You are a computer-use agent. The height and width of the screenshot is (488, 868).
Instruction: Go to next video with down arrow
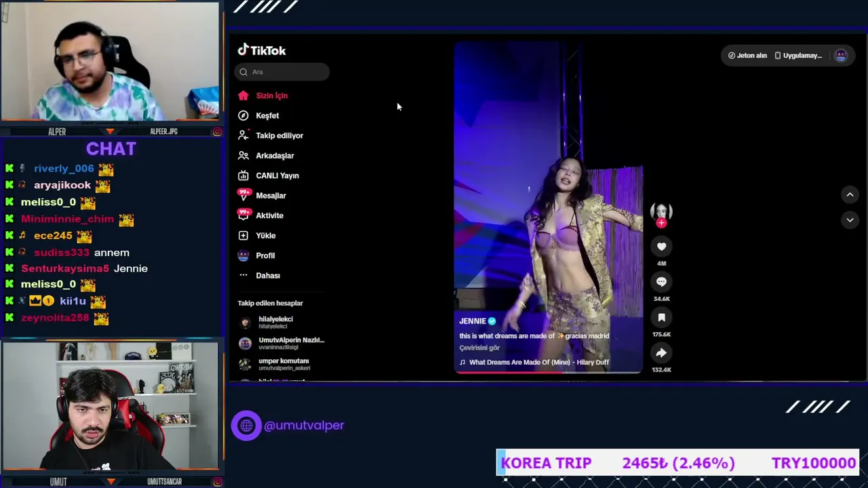(850, 220)
